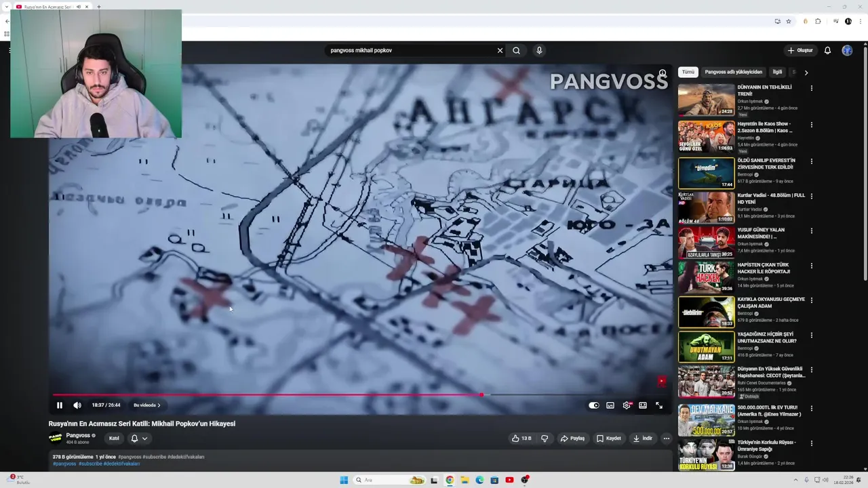Open Microsoft Edge from taskbar

pyautogui.click(x=479, y=480)
